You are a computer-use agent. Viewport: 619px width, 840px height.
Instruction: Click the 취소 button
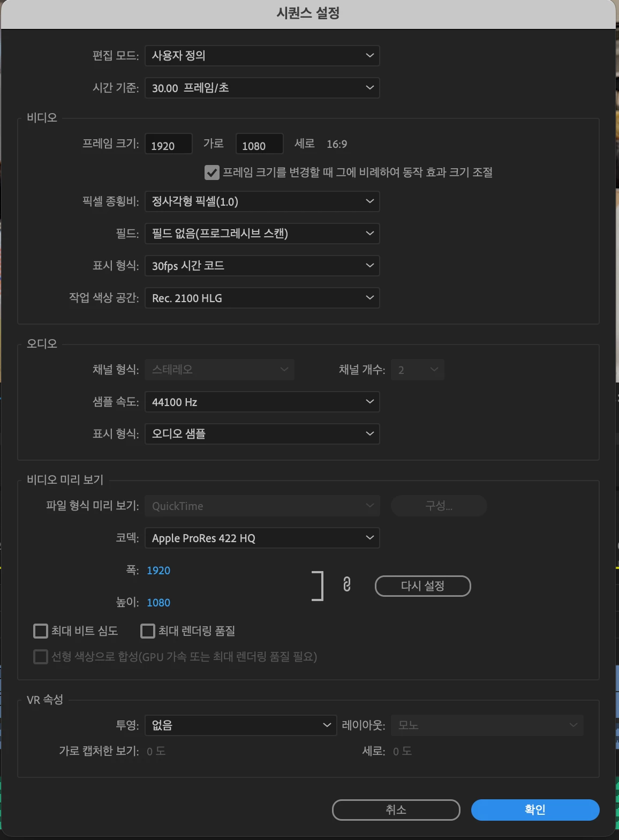click(396, 810)
